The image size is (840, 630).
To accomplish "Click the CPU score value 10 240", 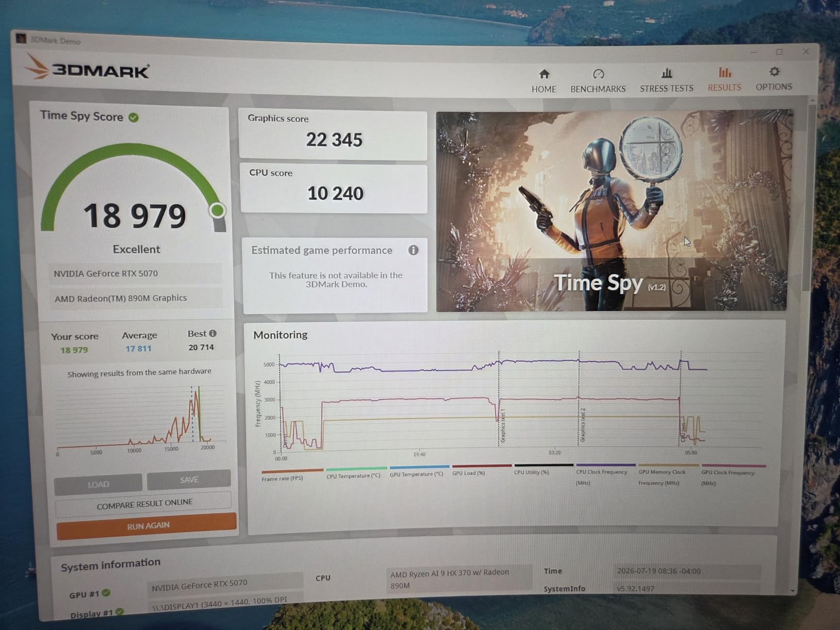I will 335,194.
